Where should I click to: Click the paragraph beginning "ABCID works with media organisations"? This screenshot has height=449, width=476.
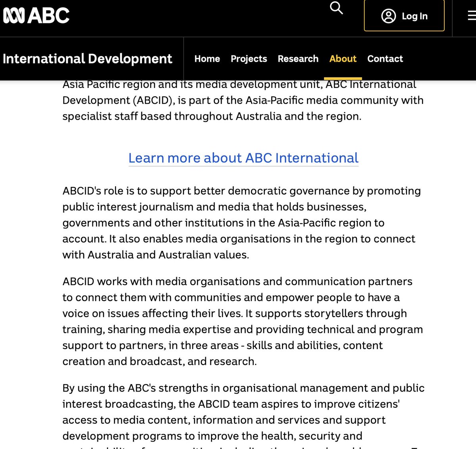pos(243,321)
